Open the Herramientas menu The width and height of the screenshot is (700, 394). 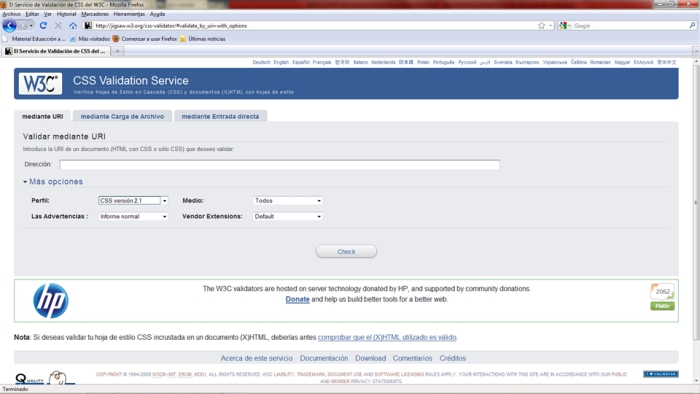coord(129,14)
